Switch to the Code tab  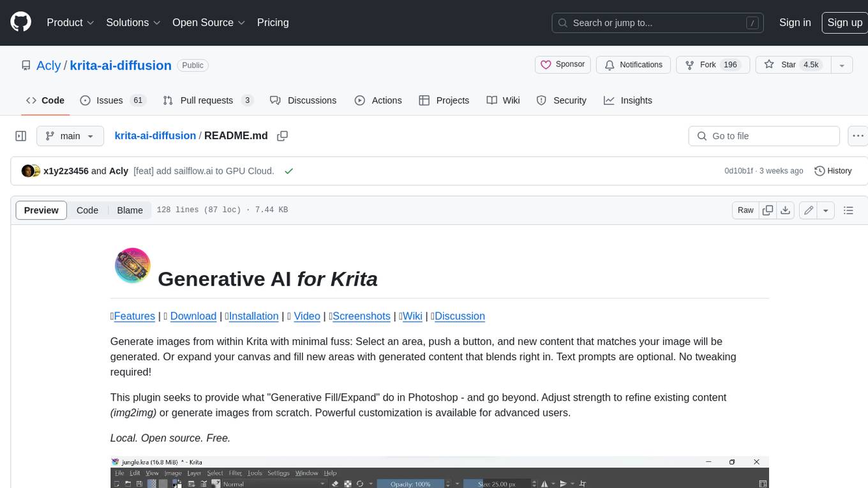point(45,100)
